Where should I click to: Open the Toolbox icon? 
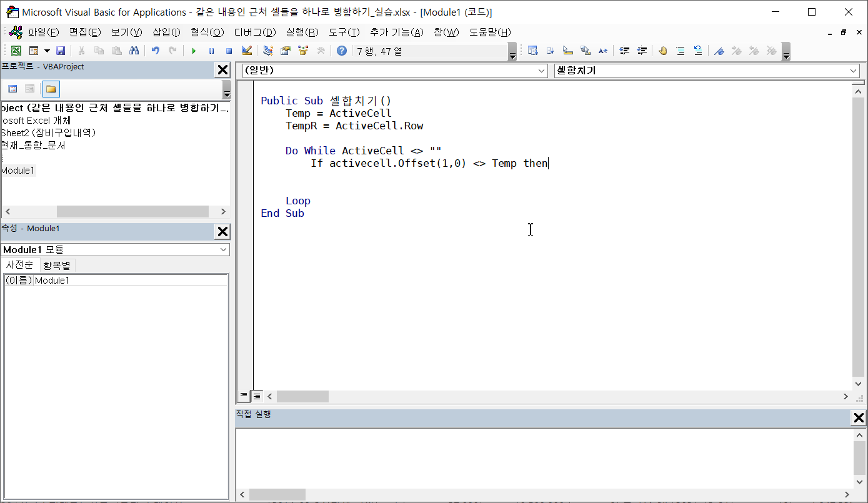(321, 51)
